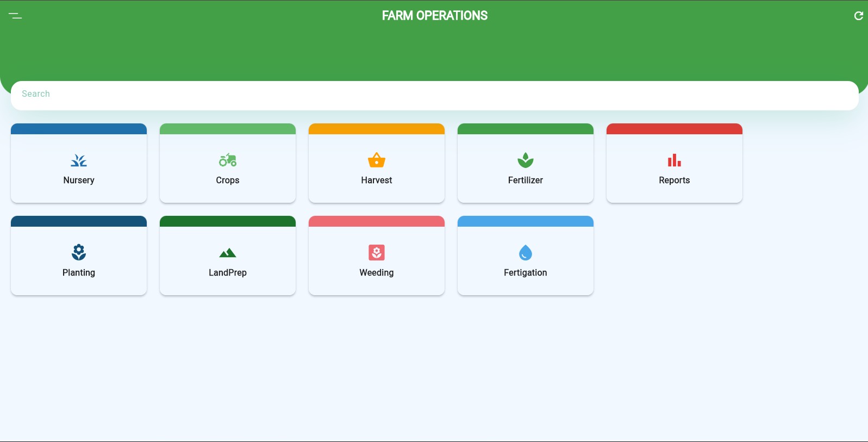Click the Weeding flower square icon
The image size is (868, 442).
tap(377, 252)
